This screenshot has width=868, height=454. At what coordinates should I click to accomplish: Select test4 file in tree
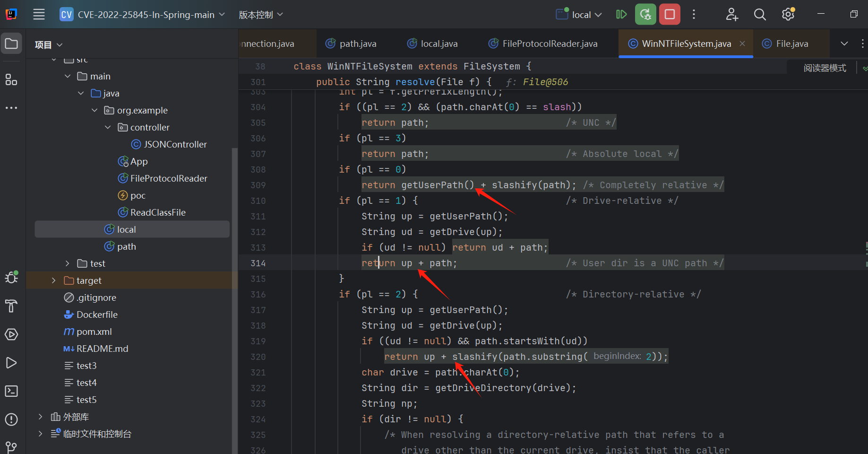80,383
